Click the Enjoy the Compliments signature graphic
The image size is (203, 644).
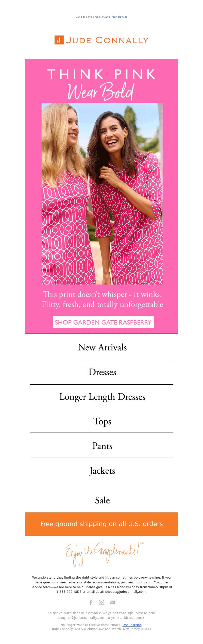pyautogui.click(x=105, y=554)
